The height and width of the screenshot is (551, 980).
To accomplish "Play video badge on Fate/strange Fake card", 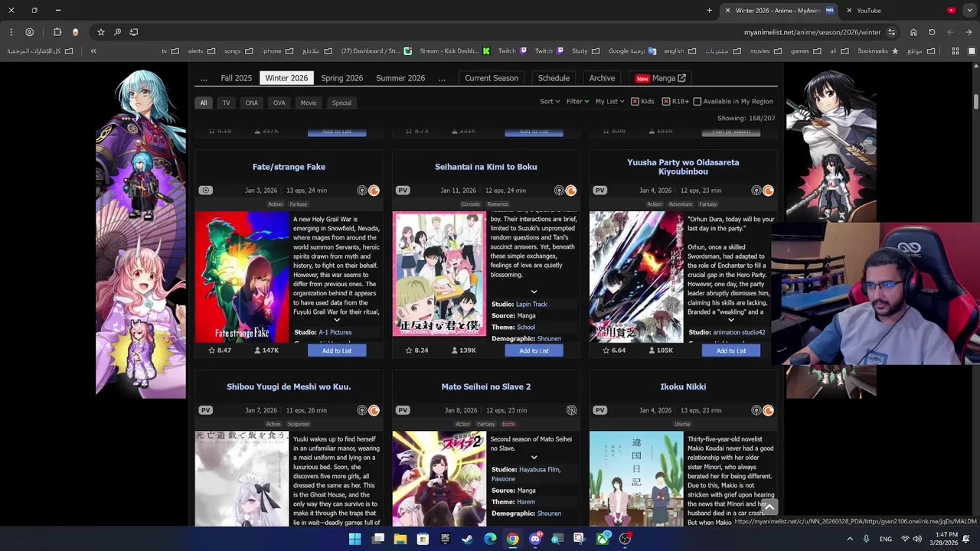I will coord(205,191).
